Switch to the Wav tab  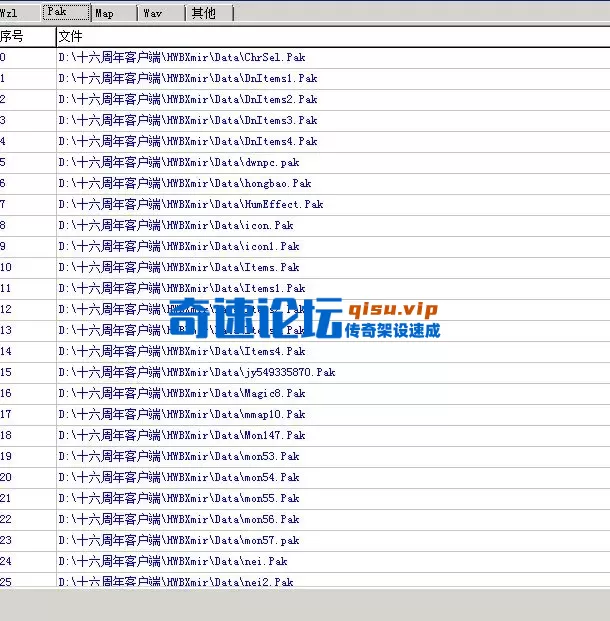pyautogui.click(x=161, y=13)
